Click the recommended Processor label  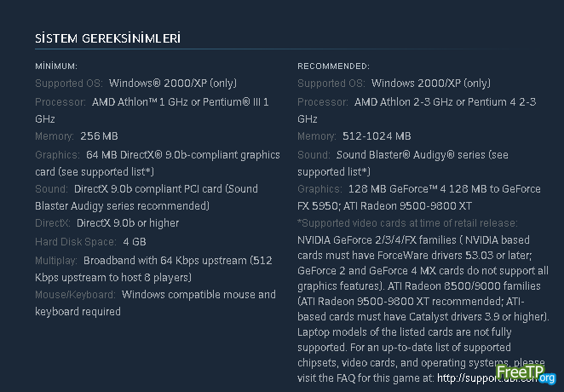[323, 101]
